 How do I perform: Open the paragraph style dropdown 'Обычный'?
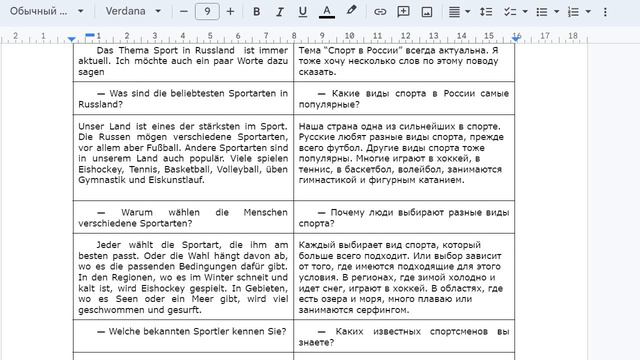click(x=47, y=11)
